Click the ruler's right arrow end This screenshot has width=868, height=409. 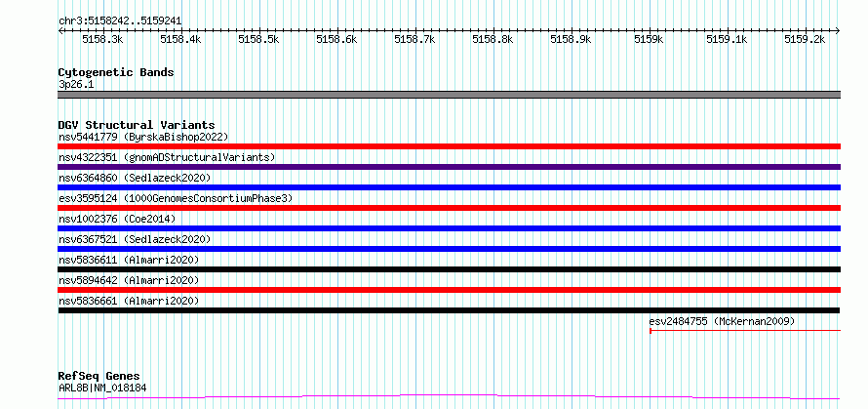pyautogui.click(x=838, y=31)
